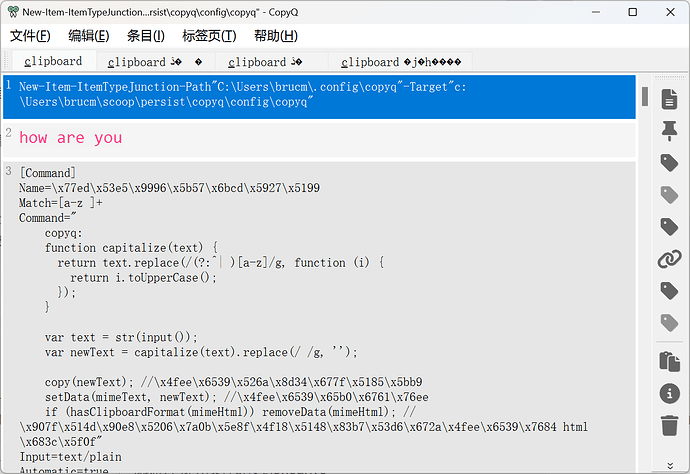Screen dimensions: 690x474
Task: Click the paste clipboard icon in the sidebar
Action: [669, 361]
